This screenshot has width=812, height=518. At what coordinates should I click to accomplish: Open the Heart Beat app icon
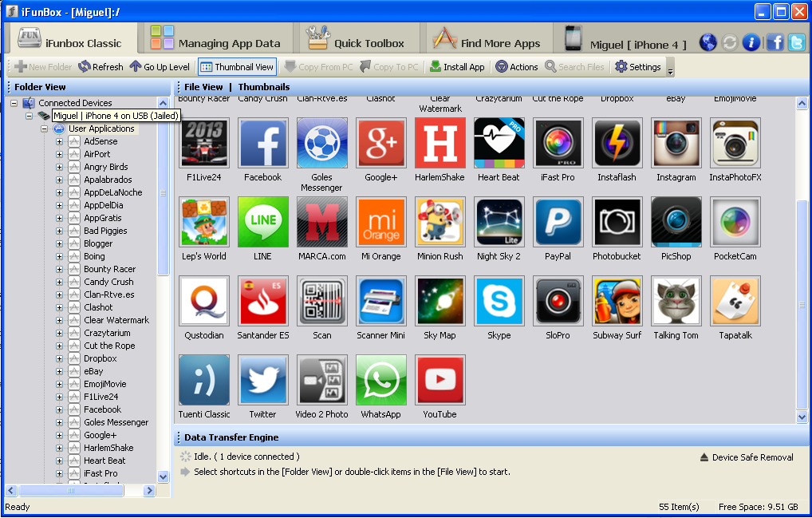[x=499, y=143]
